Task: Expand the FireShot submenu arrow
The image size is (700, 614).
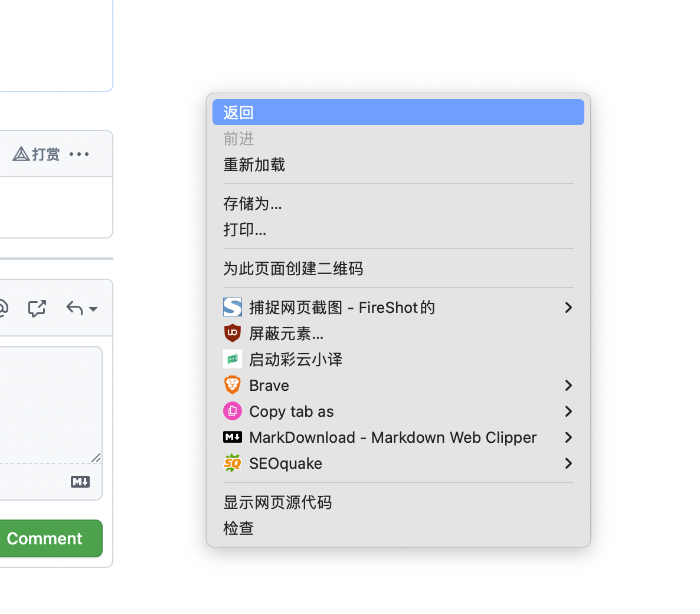Action: coord(568,307)
